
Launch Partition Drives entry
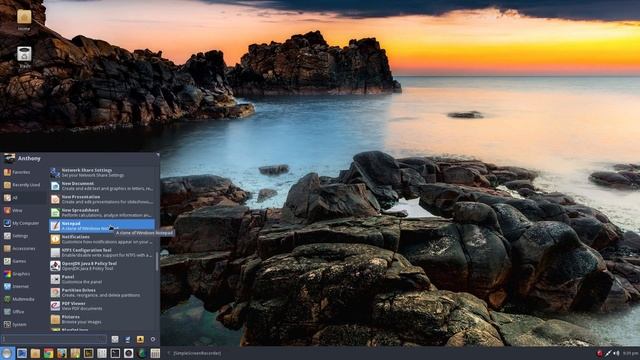coord(102,292)
